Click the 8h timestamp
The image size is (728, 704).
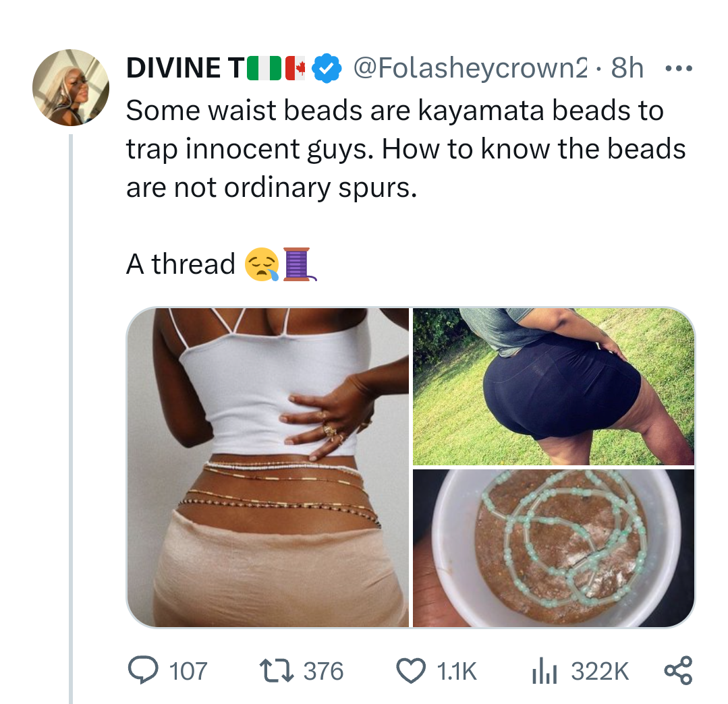627,68
